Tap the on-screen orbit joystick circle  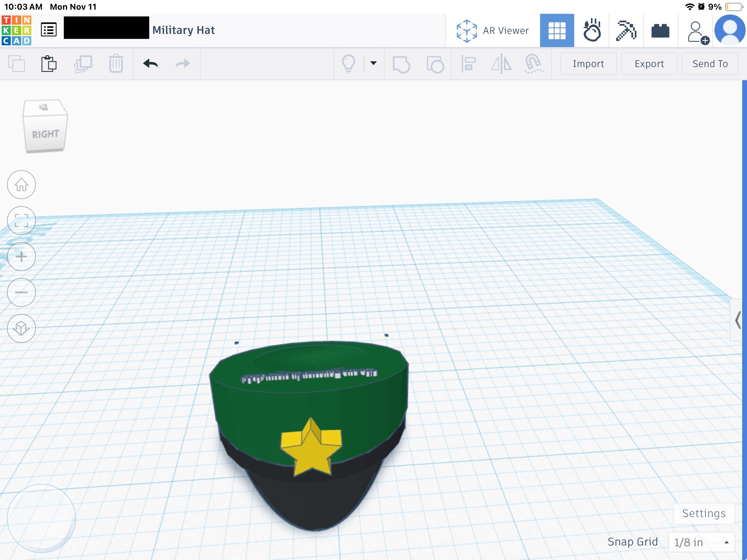point(41,519)
